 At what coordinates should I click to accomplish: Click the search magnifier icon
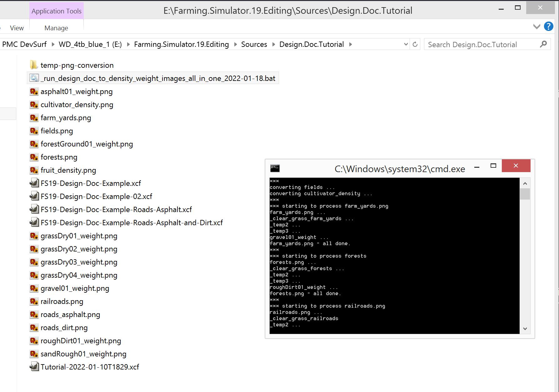pos(543,44)
